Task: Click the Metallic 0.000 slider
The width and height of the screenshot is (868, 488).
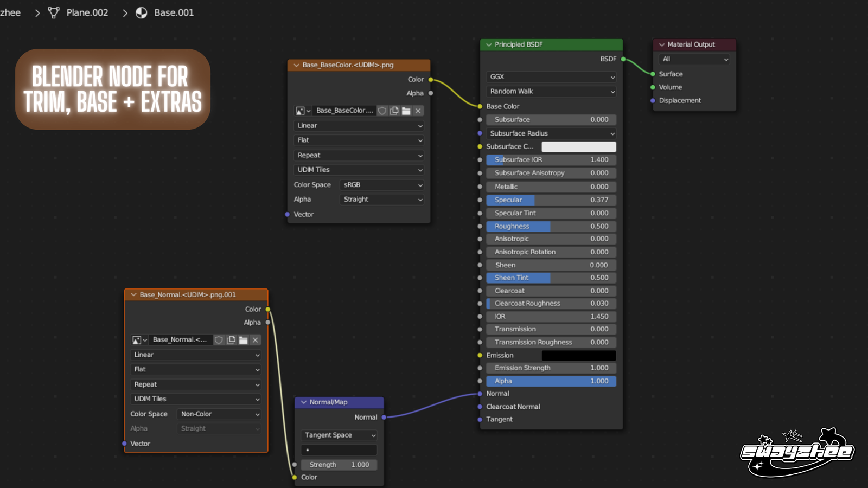Action: click(x=551, y=187)
